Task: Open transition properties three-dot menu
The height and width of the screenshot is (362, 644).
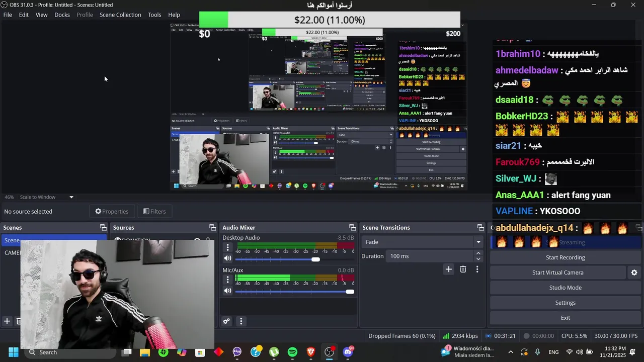Action: pos(477,269)
